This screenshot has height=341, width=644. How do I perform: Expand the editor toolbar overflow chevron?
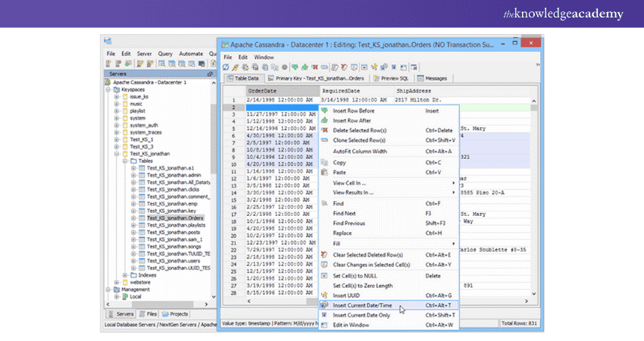coord(538,65)
